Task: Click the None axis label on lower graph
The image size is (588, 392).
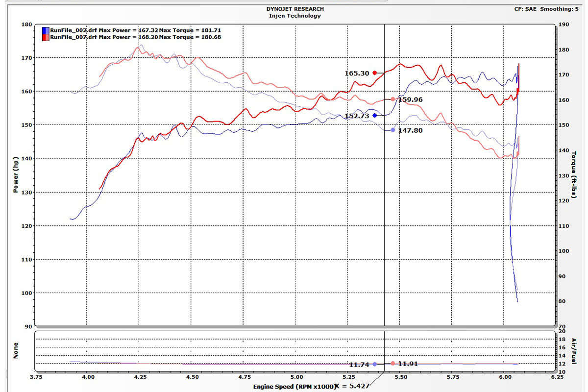Action: pos(16,350)
